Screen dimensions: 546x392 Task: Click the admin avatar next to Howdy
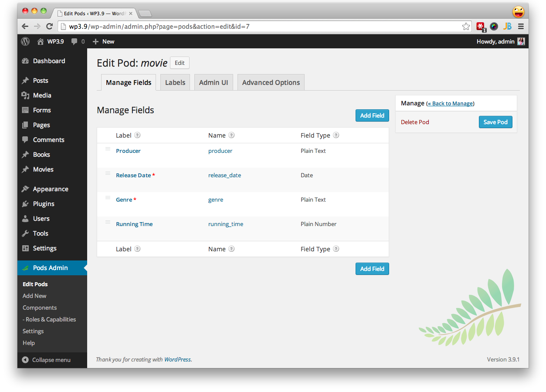[x=521, y=41]
